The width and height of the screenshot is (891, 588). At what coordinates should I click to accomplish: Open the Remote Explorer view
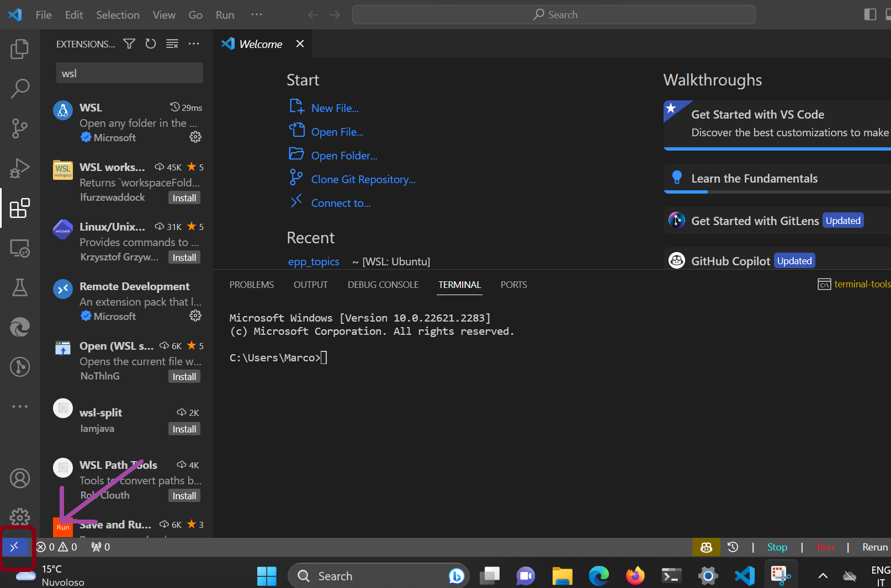coord(20,248)
